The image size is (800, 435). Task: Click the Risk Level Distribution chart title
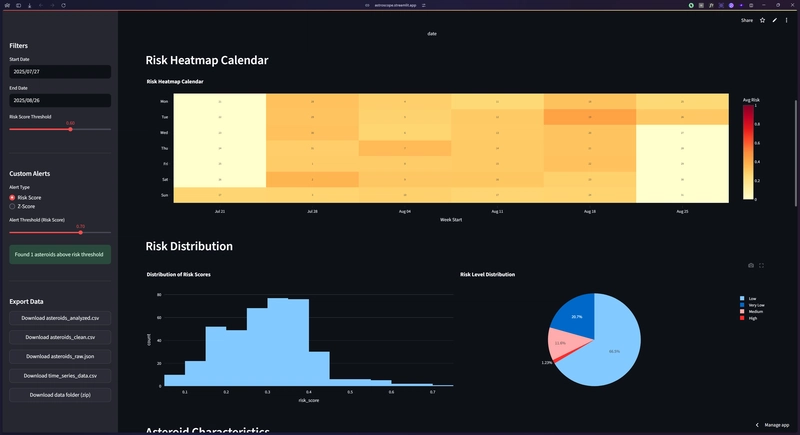coord(487,274)
